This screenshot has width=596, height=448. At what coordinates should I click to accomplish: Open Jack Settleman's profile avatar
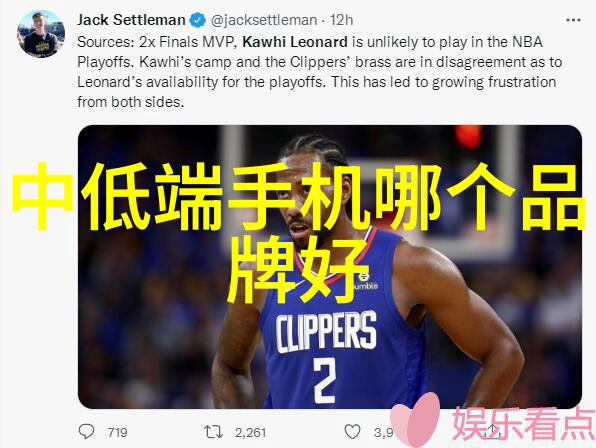pos(41,34)
